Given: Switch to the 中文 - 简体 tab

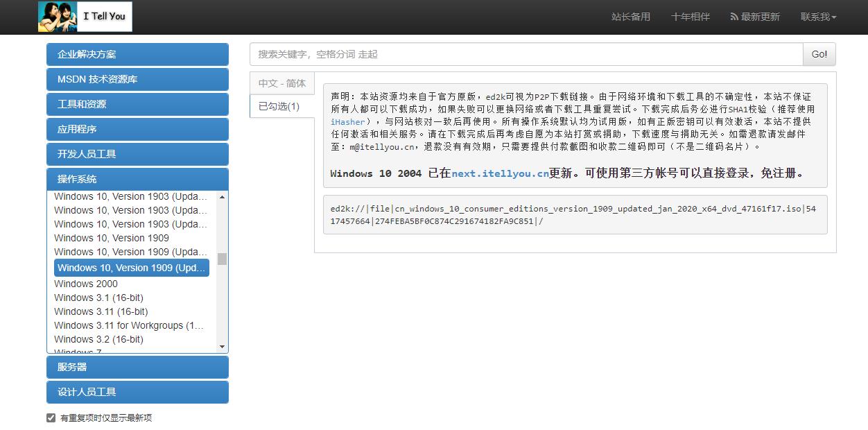Looking at the screenshot, I should 281,83.
